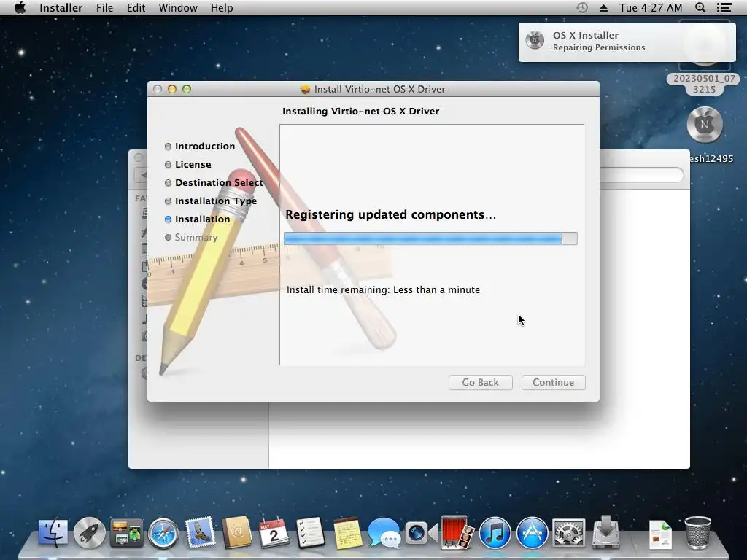The width and height of the screenshot is (747, 560).
Task: Minimize the installer window with yellow button
Action: tap(172, 89)
